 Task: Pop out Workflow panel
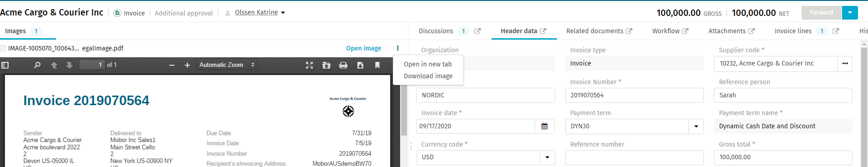[685, 31]
